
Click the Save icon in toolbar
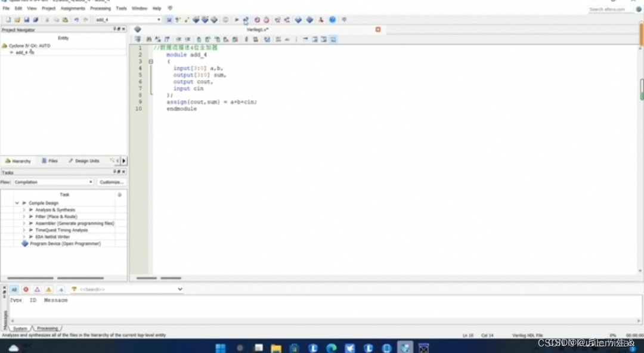26,20
